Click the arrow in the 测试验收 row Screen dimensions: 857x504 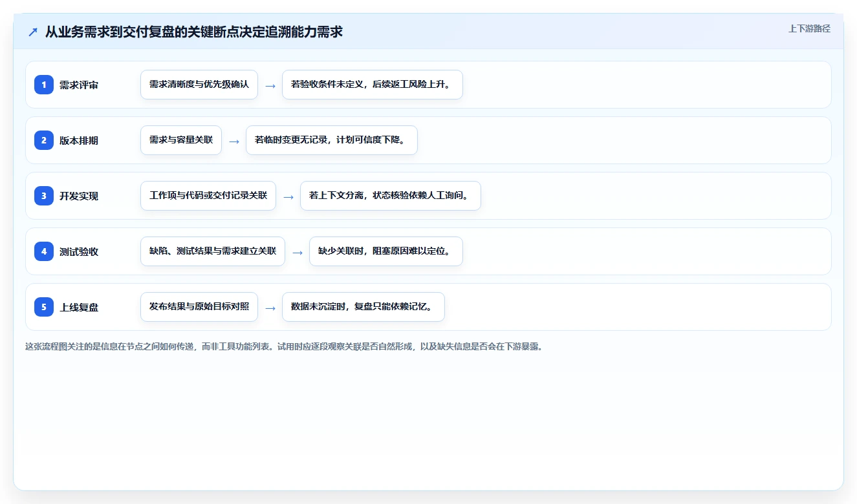298,252
